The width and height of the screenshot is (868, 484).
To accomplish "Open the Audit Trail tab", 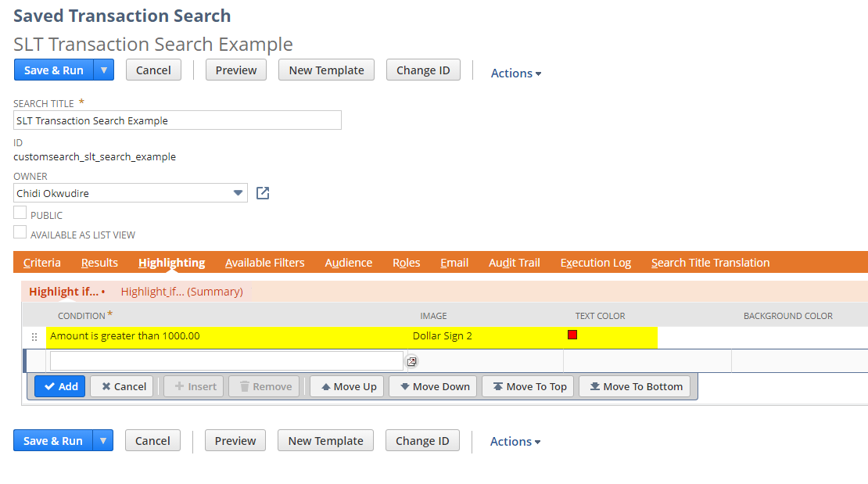I will click(x=514, y=262).
